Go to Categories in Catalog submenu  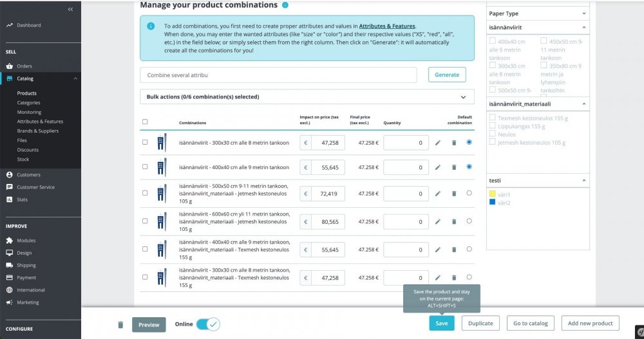click(29, 103)
